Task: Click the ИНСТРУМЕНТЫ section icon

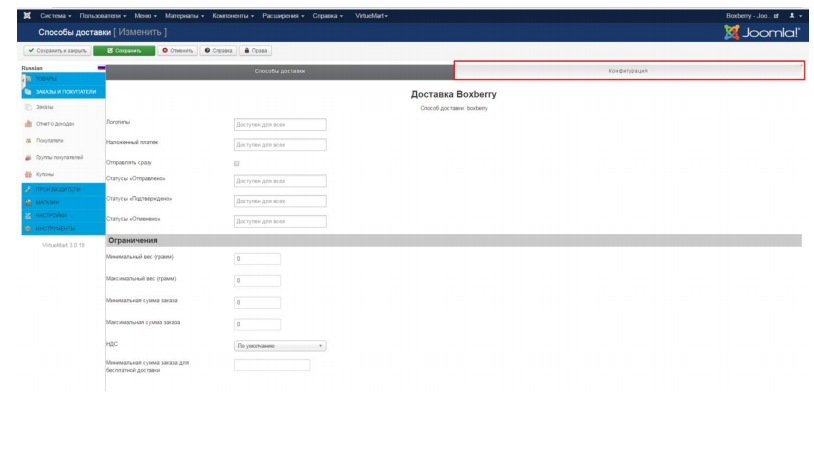Action: click(28, 228)
